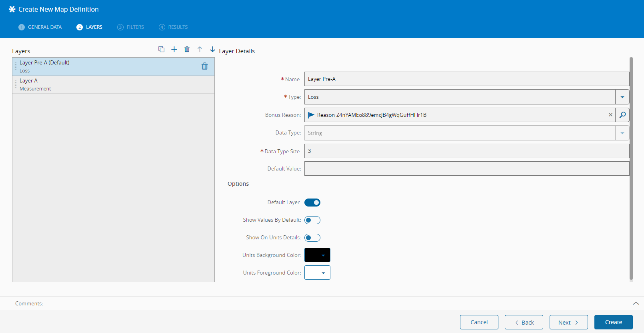Viewport: 644px width, 333px height.
Task: Click the duplicate layer icon
Action: 161,49
